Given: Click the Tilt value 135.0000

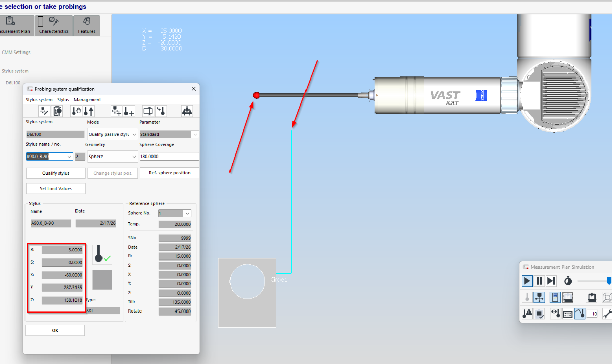Looking at the screenshot, I should click(175, 302).
